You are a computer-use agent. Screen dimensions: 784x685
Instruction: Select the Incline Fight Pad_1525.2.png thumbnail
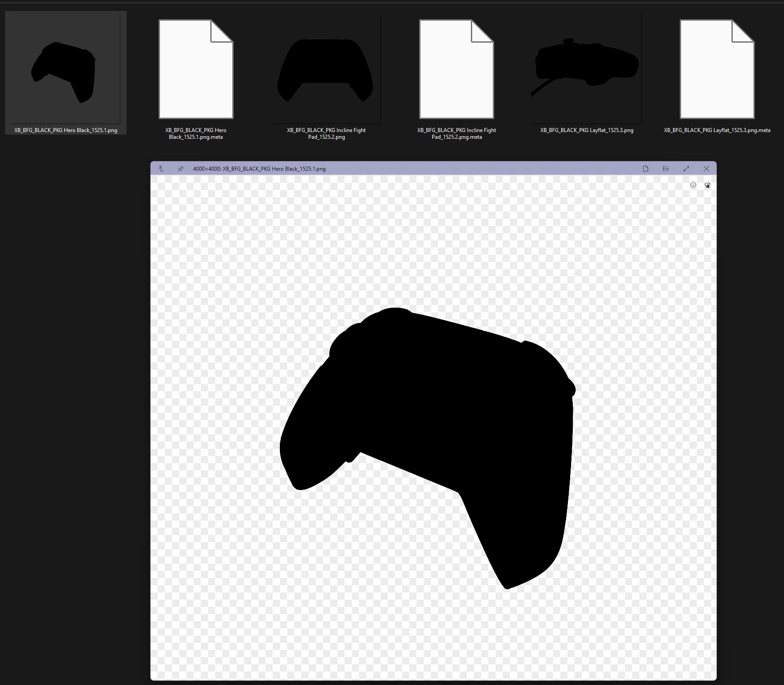coord(326,69)
